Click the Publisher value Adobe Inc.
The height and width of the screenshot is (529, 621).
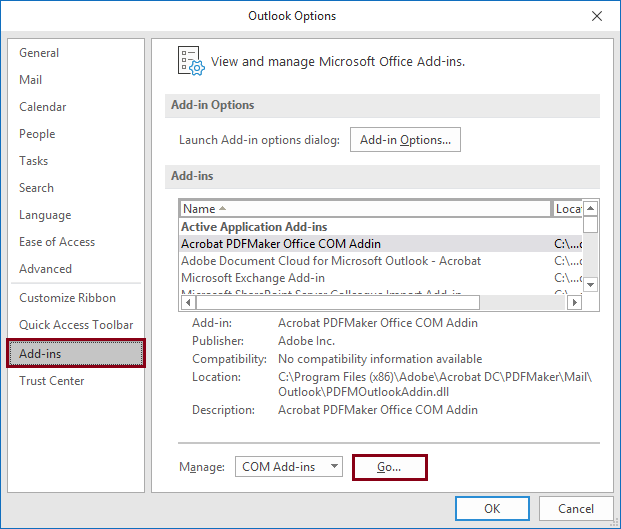(x=307, y=341)
